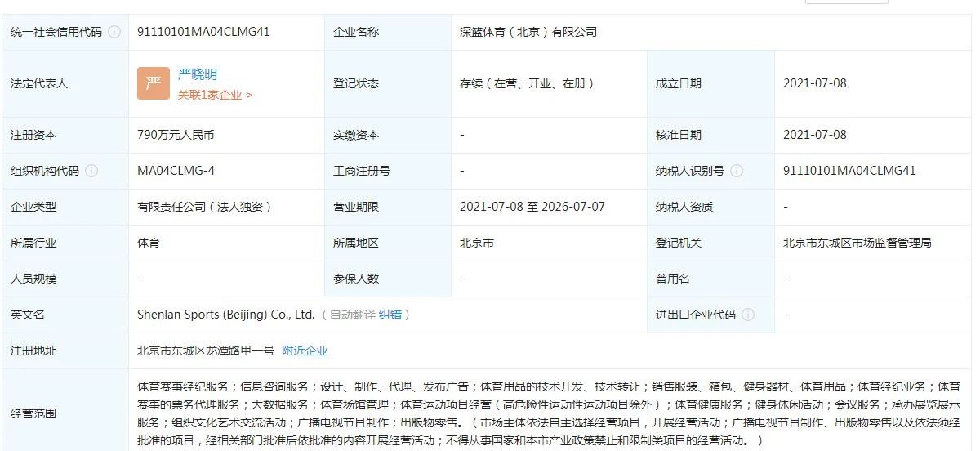This screenshot has height=451, width=980.
Task: Click business term 2021-07-08 至 2026-07-07
Action: (x=532, y=207)
